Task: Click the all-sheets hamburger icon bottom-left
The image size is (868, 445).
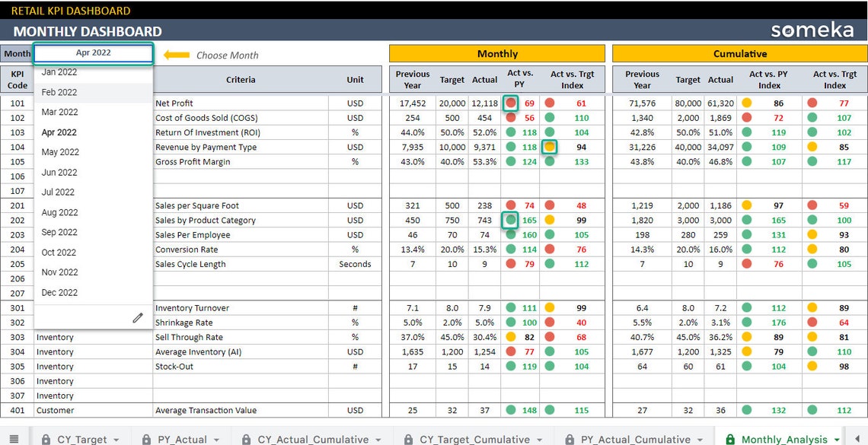Action: pyautogui.click(x=14, y=439)
